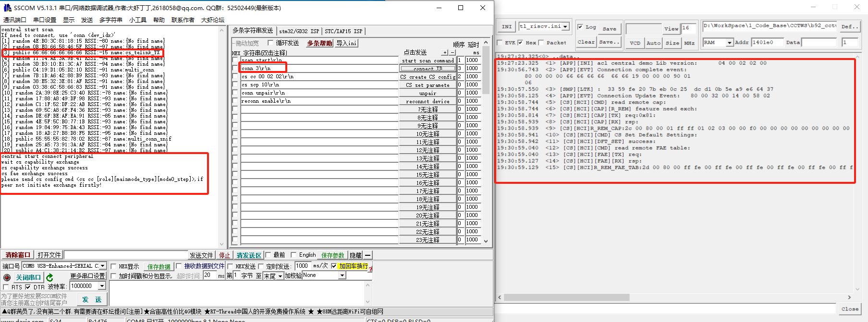Toggle the RTS checkbox
This screenshot has height=322, width=868.
6,287
